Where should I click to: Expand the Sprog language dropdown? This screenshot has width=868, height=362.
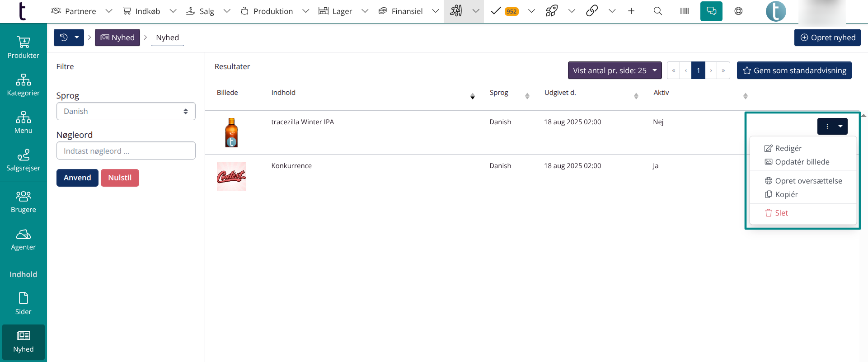pyautogui.click(x=126, y=111)
